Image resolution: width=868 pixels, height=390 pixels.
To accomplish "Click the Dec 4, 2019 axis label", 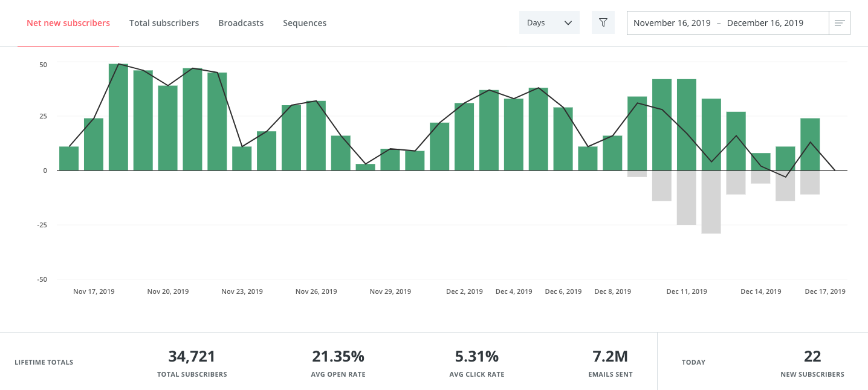I will (514, 291).
